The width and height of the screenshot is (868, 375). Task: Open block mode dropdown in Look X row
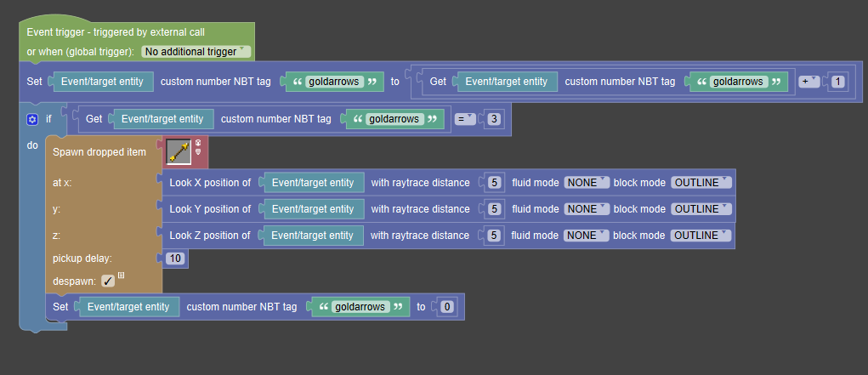(x=701, y=182)
